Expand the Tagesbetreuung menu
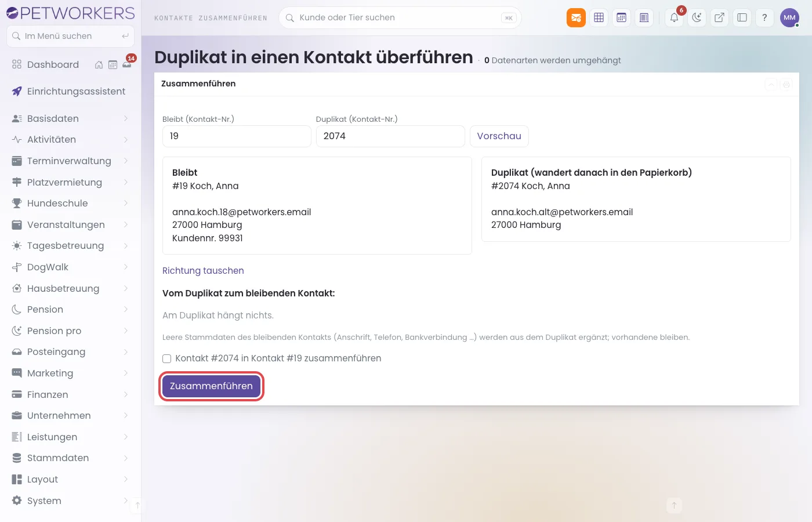This screenshot has width=812, height=522. (70, 245)
